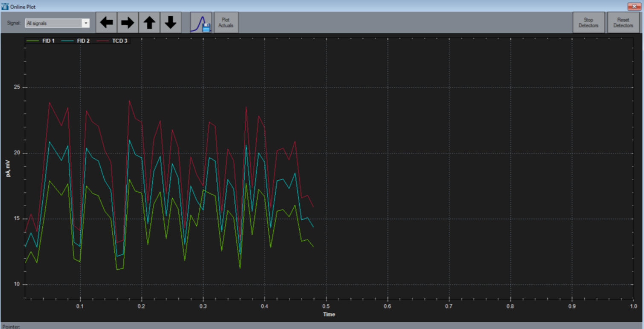Click the 0.1 x-axis tick label
644x329 pixels.
coord(80,306)
